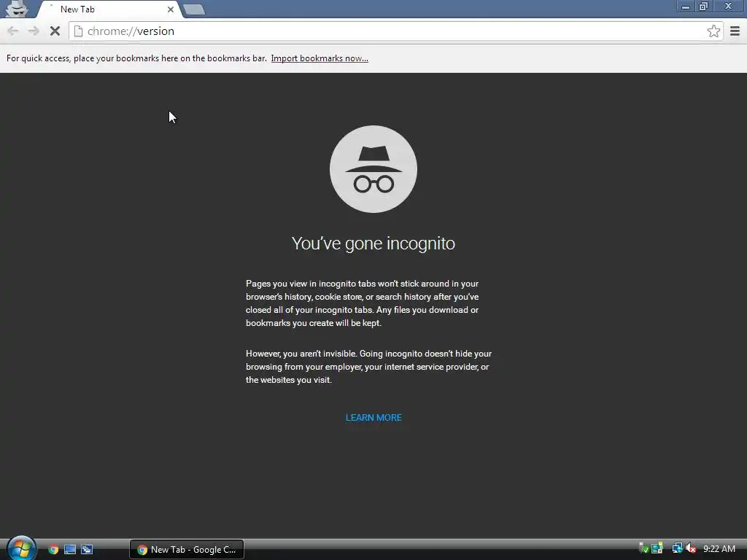747x560 pixels.
Task: Click the You've gone incognito heading
Action: 373,244
